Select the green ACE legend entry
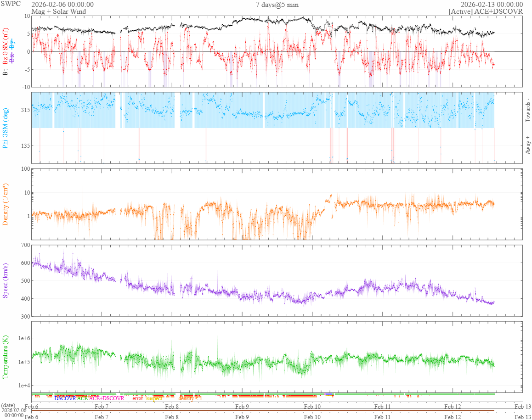The width and height of the screenshot is (532, 420). [82, 398]
